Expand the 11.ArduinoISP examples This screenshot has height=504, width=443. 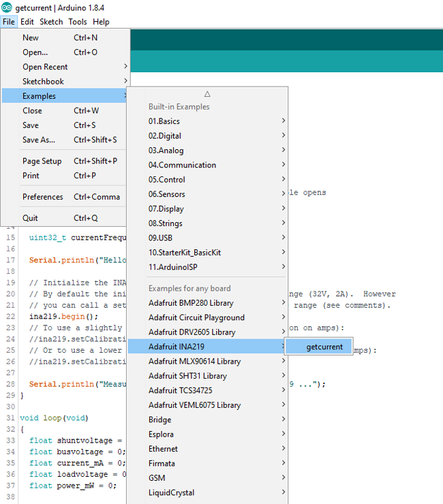(207, 267)
